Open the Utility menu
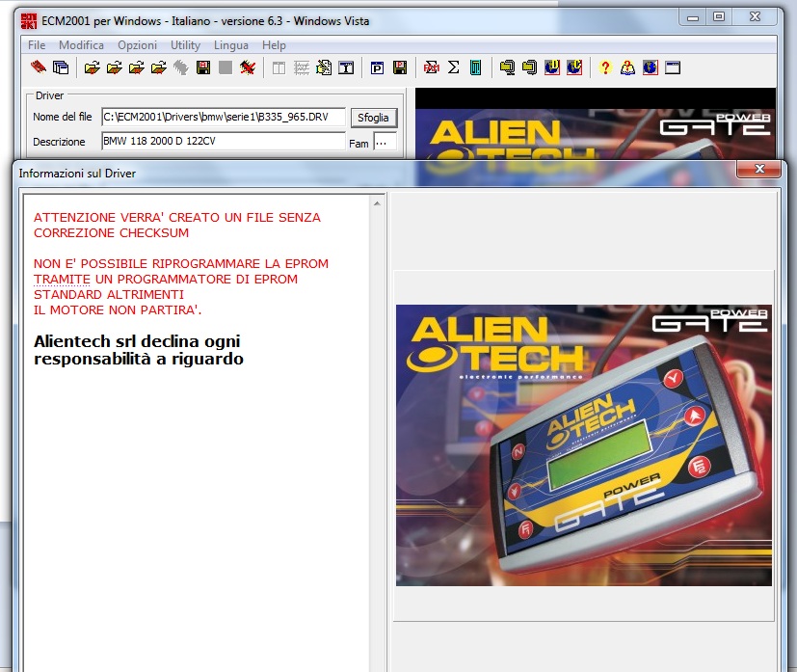 pos(186,45)
